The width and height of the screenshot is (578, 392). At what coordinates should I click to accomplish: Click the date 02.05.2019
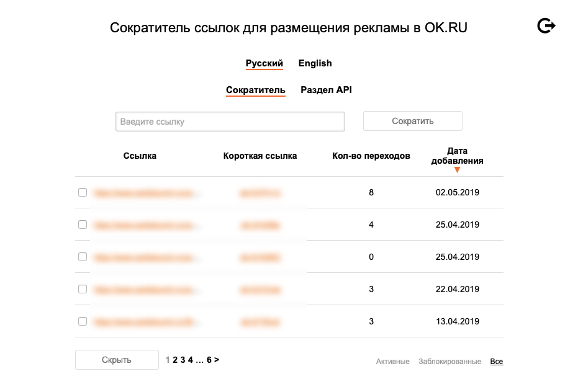(x=458, y=192)
